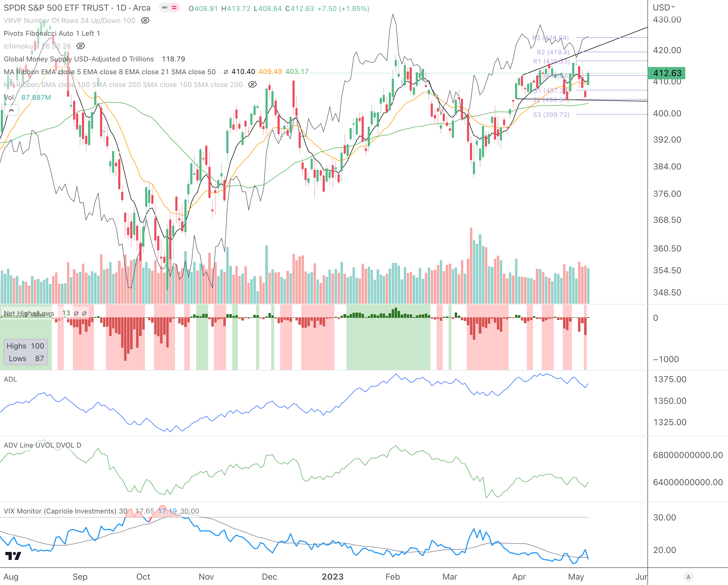Click the S1 (407.24) pivot label
Image resolution: width=728 pixels, height=585 pixels.
551,90
